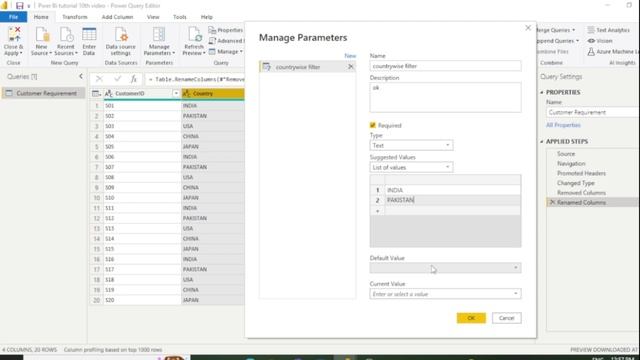The width and height of the screenshot is (640, 360).
Task: Open the Advanced Editor
Action: coord(226,41)
